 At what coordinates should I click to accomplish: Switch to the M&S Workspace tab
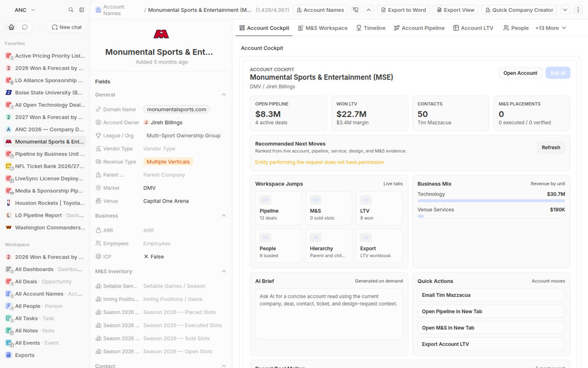[x=322, y=28]
